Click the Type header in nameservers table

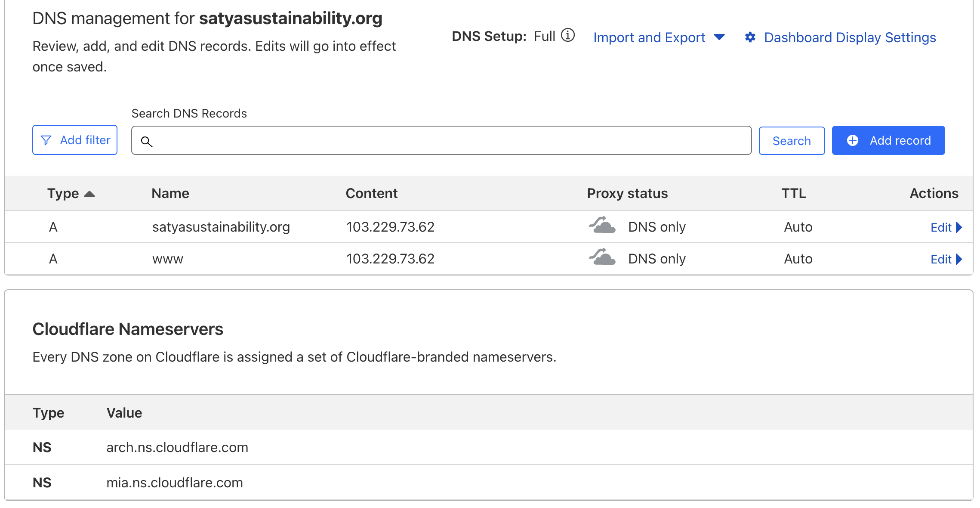pos(48,413)
